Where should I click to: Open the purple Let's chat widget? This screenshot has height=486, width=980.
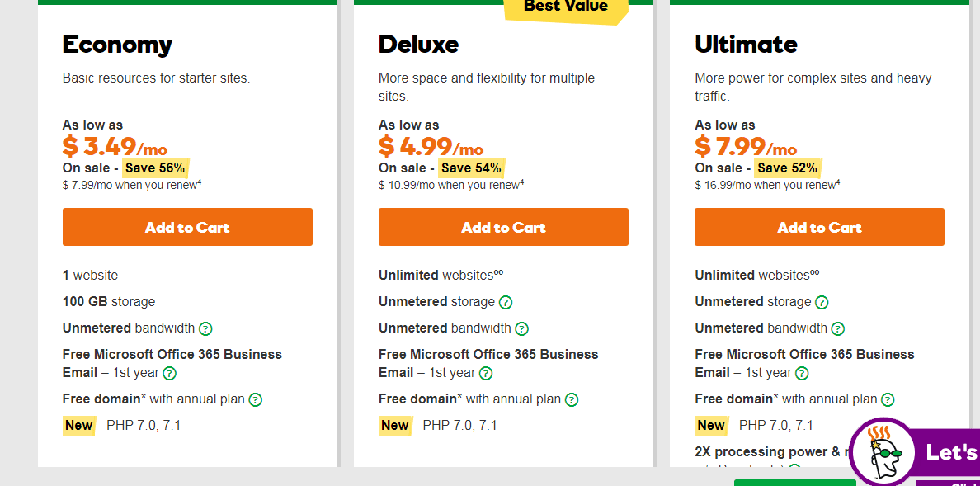[951, 452]
